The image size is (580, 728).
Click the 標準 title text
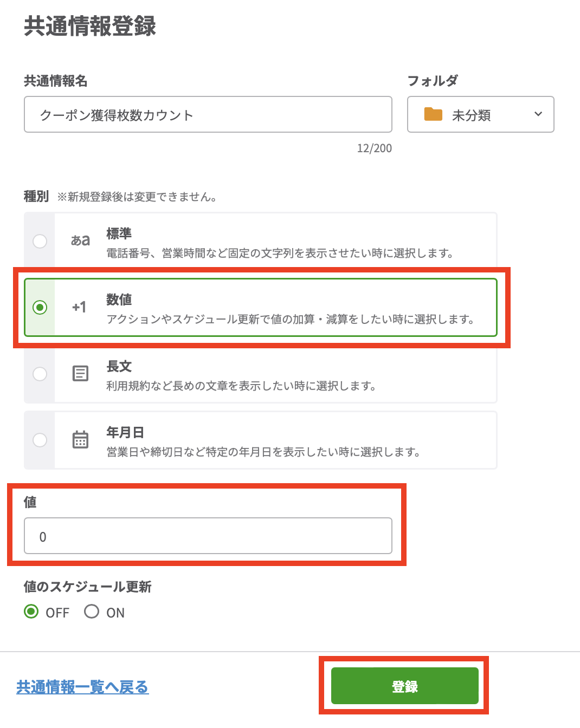click(x=119, y=233)
